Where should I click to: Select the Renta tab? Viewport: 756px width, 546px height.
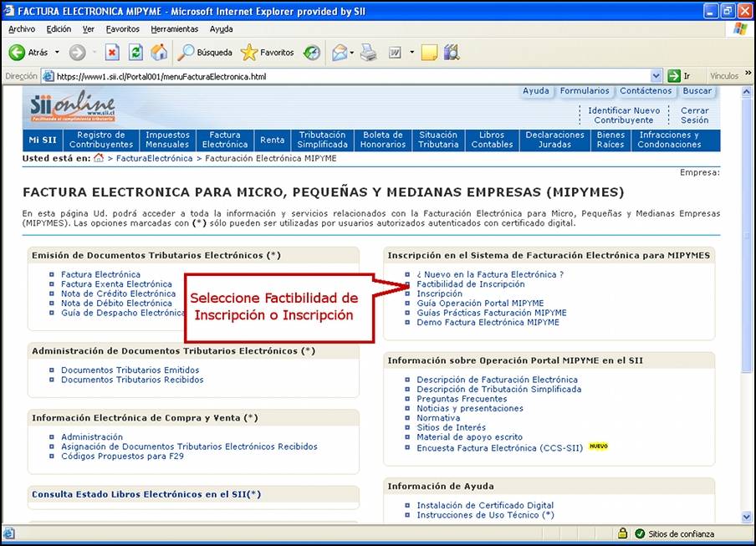coord(272,140)
